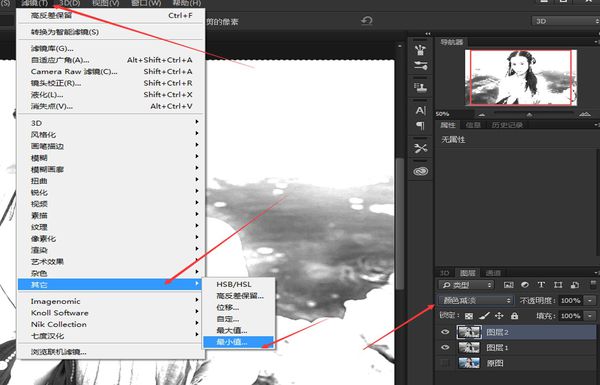
Task: Click the 不透明度 100% value field
Action: coord(571,300)
